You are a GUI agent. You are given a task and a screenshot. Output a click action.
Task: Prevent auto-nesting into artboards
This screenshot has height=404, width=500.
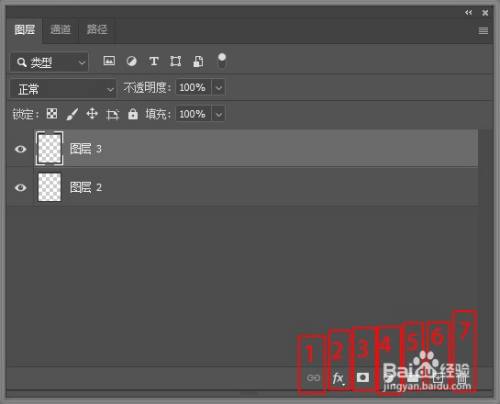(112, 114)
